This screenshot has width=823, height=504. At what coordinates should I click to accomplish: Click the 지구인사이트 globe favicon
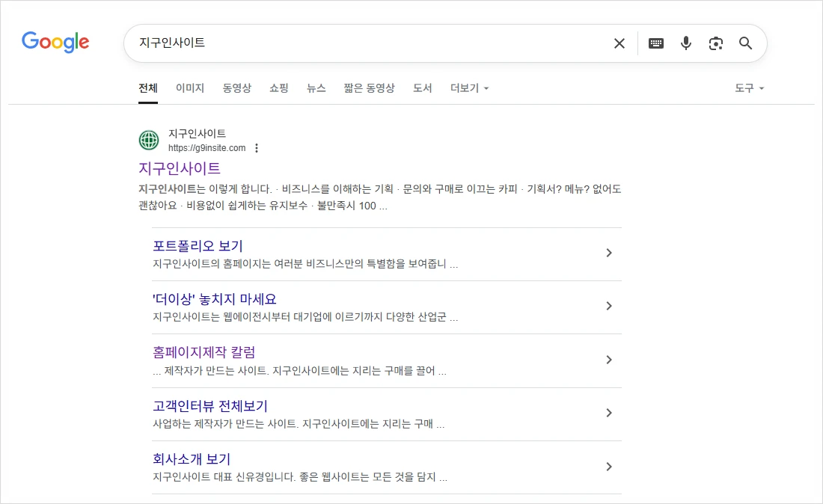coord(150,141)
